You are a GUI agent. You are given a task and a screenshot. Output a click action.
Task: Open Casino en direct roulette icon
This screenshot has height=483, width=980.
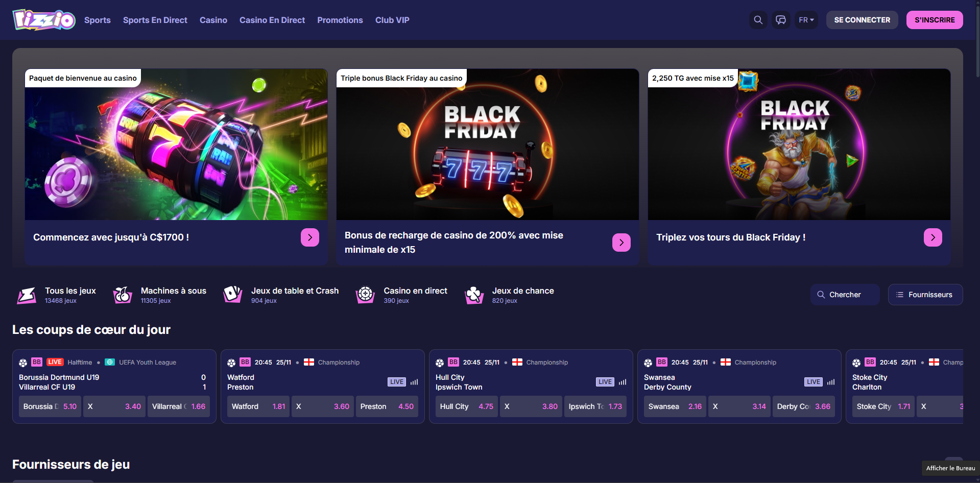pos(365,295)
